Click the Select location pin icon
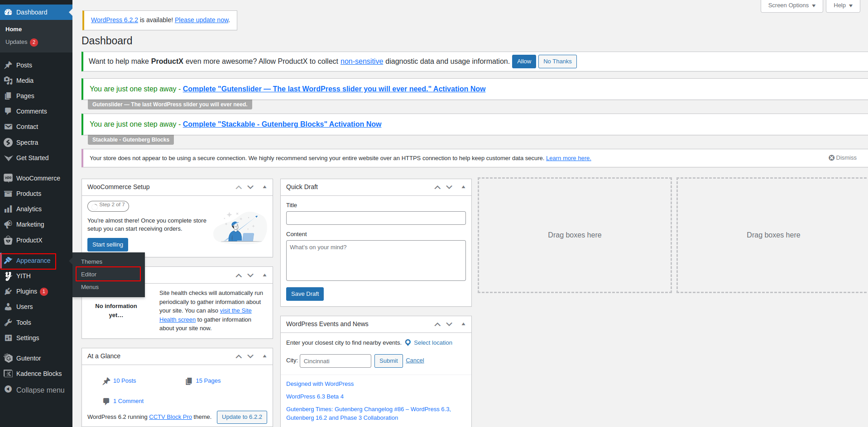Viewport: 868px width, 427px height. [408, 343]
